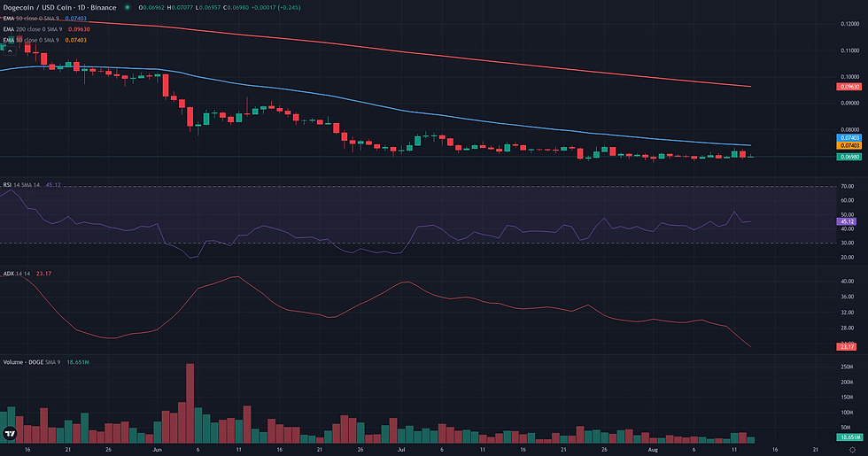Click the 0.10000 price axis label

(849, 77)
